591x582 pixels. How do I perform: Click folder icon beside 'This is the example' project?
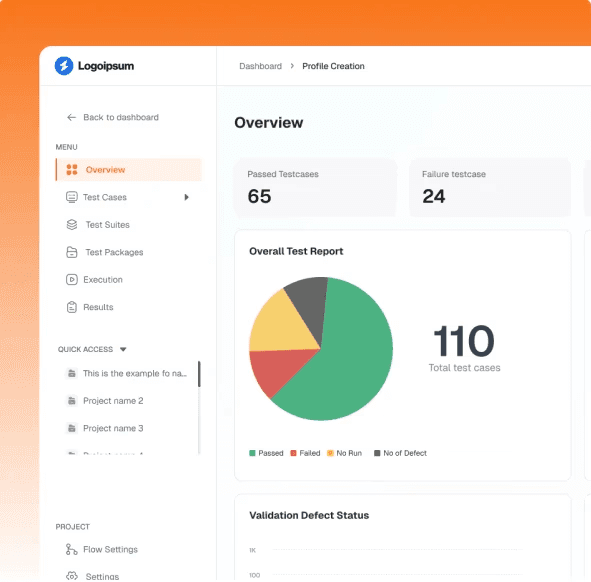tap(72, 374)
